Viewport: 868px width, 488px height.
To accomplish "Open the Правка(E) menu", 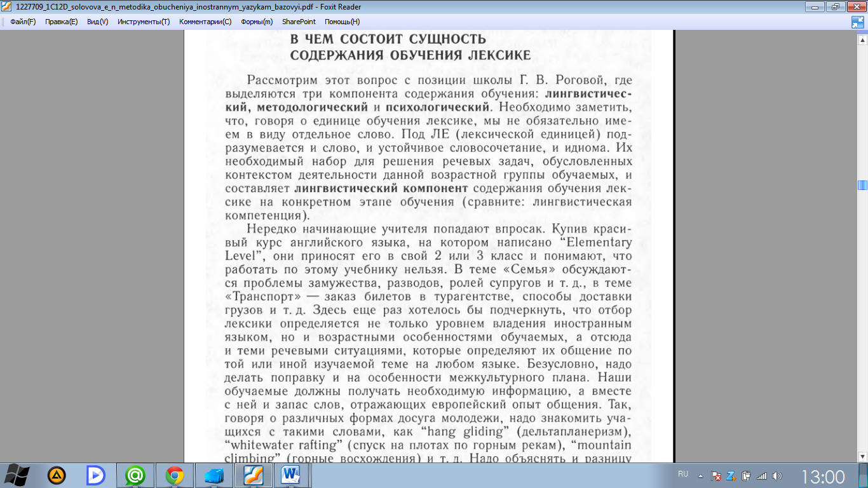I will click(61, 22).
